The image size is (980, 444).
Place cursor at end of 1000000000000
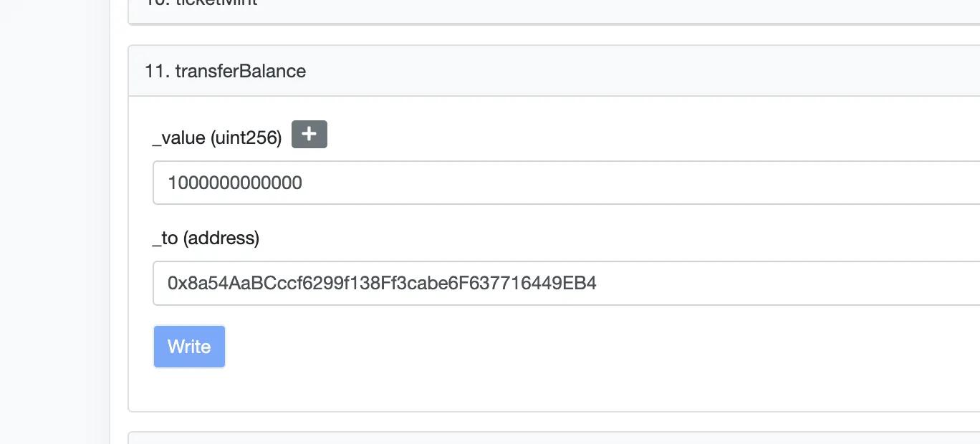tap(303, 183)
